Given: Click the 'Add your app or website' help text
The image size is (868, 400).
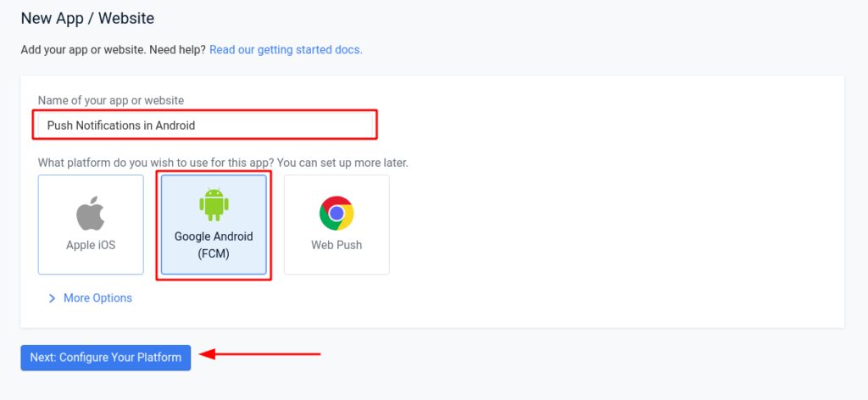Looking at the screenshot, I should pos(113,50).
